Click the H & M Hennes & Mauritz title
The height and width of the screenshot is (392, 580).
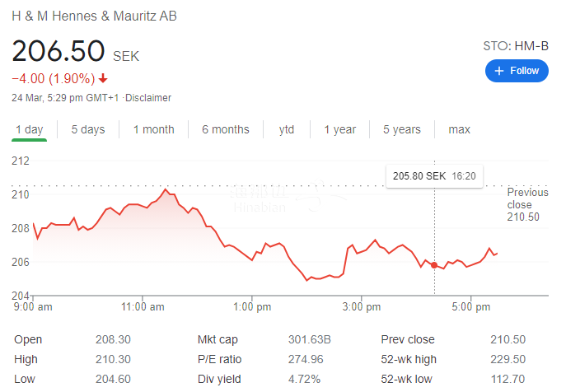click(94, 16)
